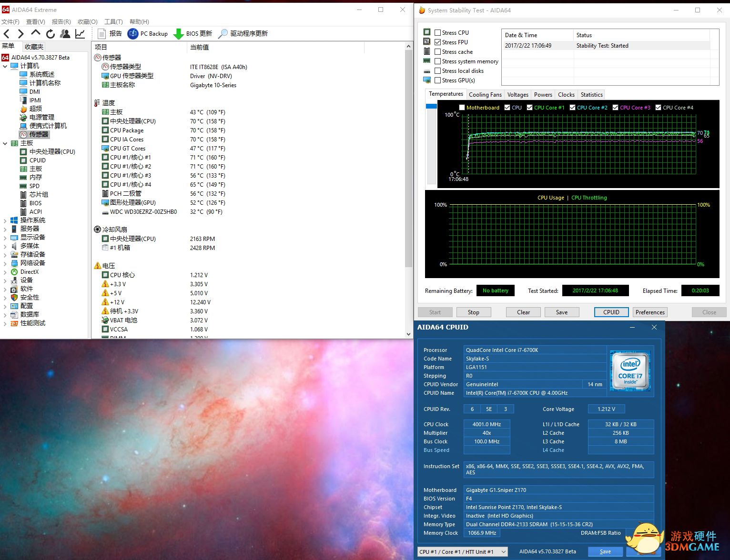
Task: Select BIOS item in the tree
Action: [x=31, y=203]
